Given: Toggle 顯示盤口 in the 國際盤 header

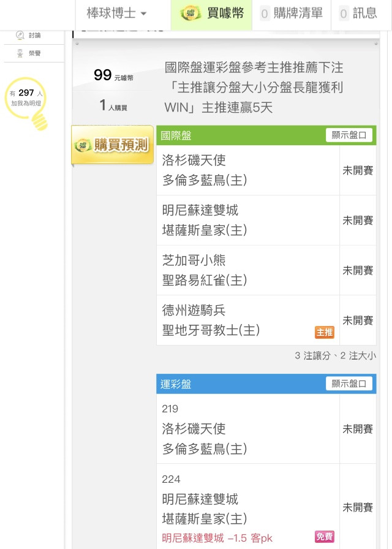Looking at the screenshot, I should (349, 135).
